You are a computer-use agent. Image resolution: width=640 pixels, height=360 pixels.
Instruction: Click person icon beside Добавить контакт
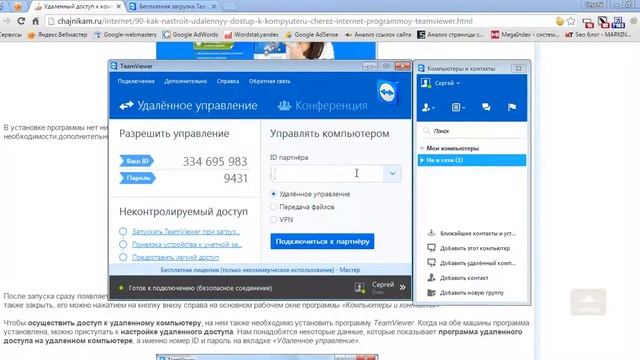click(431, 278)
